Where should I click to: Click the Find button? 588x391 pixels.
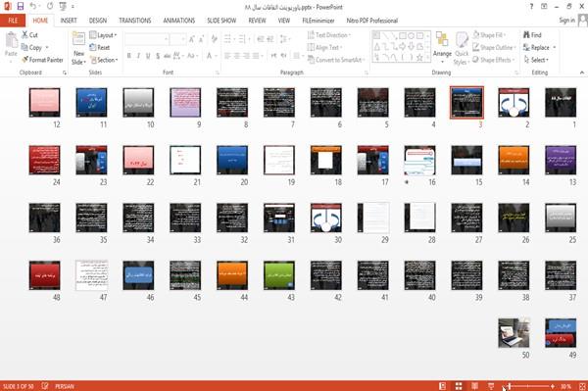point(532,35)
